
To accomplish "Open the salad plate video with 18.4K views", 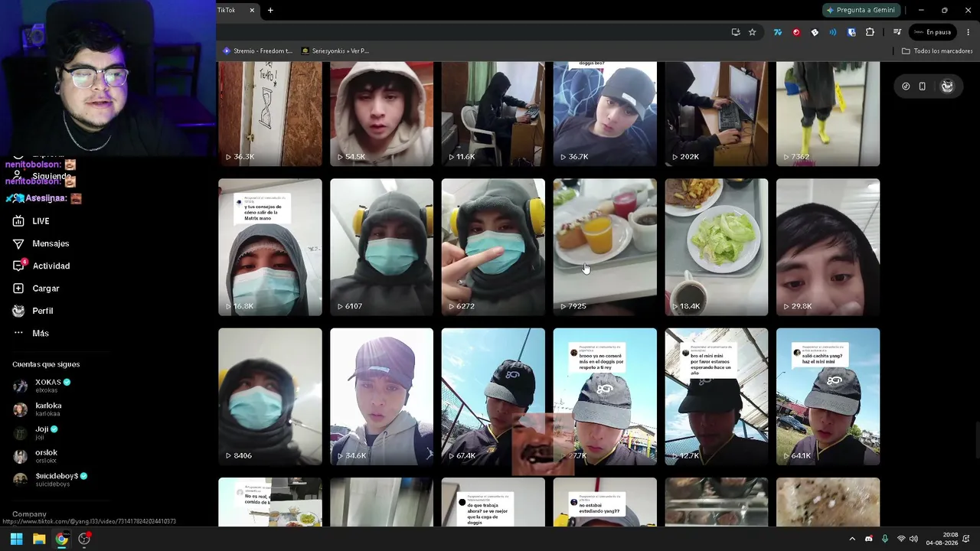I will [x=717, y=247].
